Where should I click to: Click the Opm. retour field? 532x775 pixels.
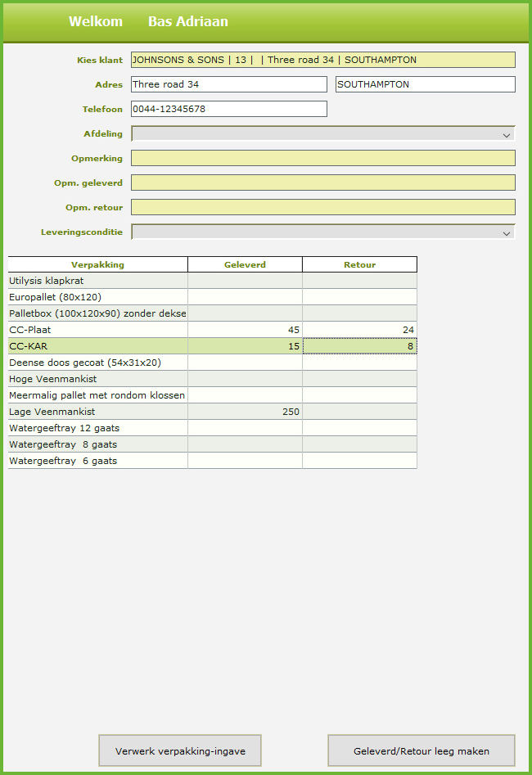click(322, 207)
